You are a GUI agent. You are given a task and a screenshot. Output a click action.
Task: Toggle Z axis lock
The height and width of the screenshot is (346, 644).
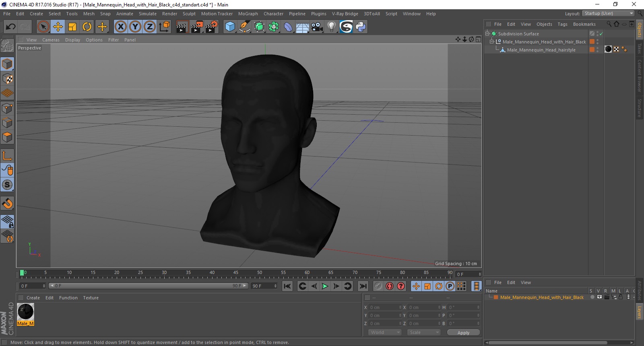click(149, 27)
